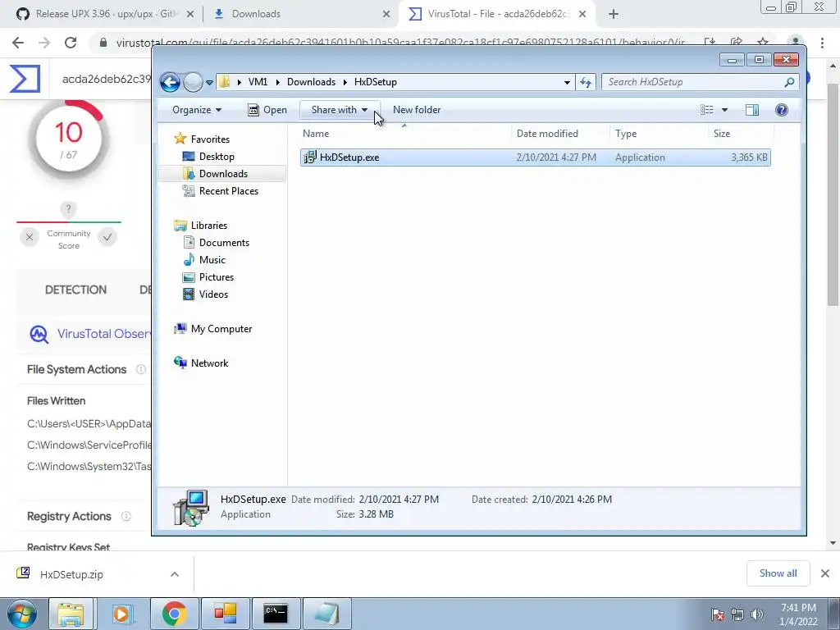Open Desktop in navigation pane
The height and width of the screenshot is (630, 840).
pyautogui.click(x=208, y=157)
